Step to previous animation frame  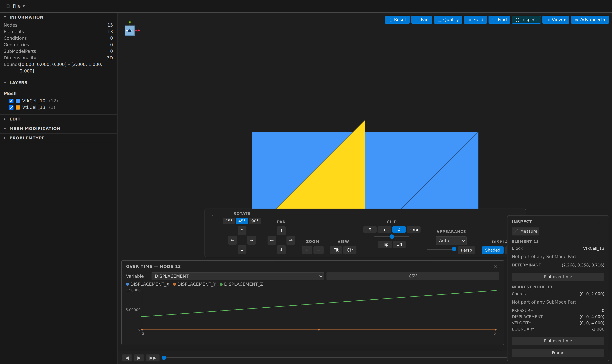[x=127, y=358]
